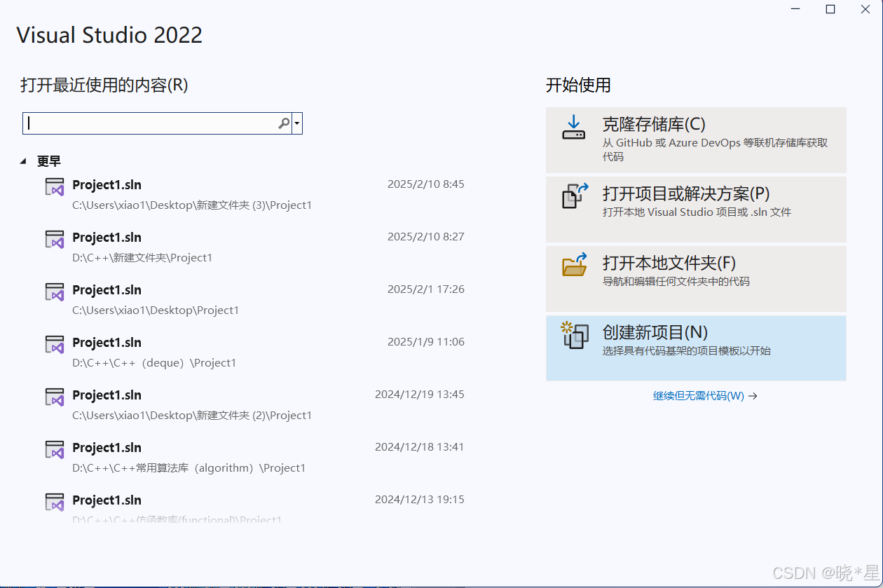883x588 pixels.
Task: Collapse the 更早 group triangle
Action: click(23, 161)
